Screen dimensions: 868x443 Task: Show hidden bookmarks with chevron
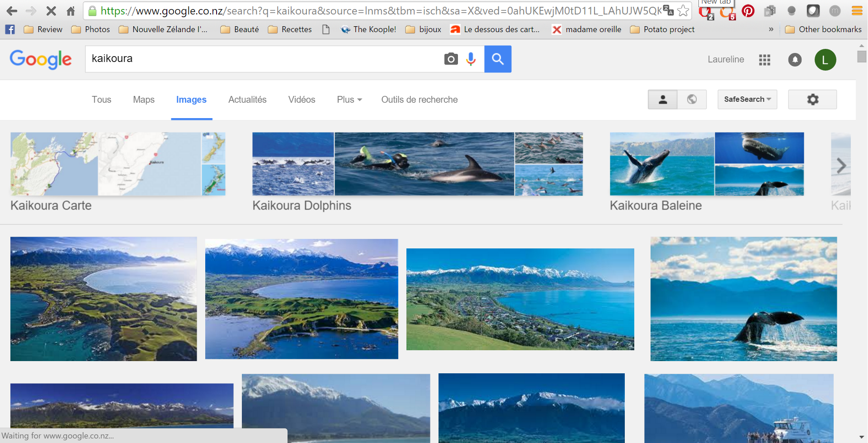tap(771, 29)
